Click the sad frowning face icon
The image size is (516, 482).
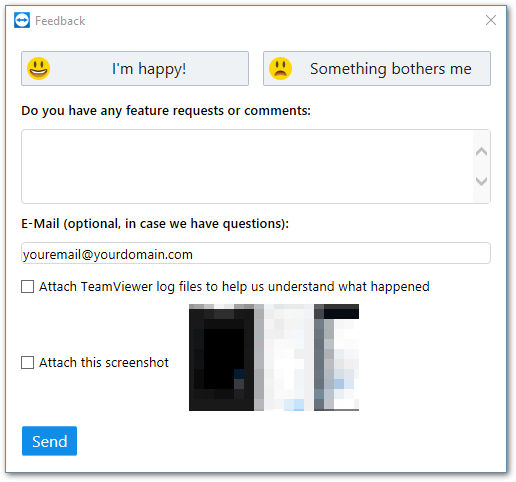280,69
